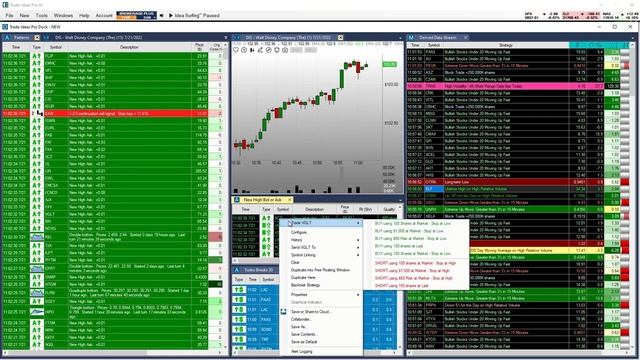Viewport: 640px width, 360px height.
Task: Click the drawing tools pencil icon on the chart
Action: pos(260,50)
